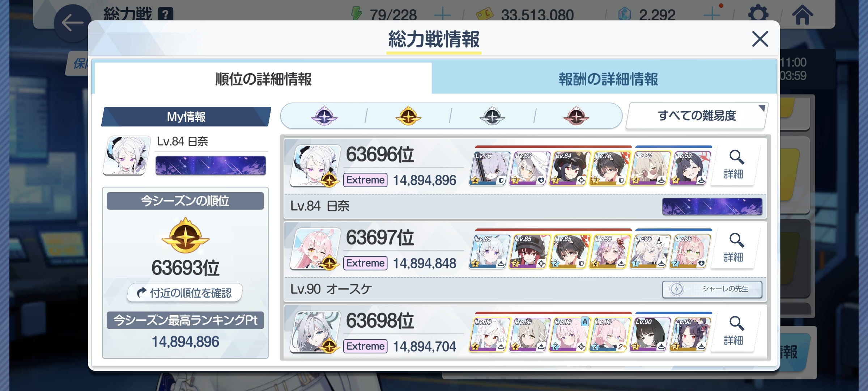Click 付近の順位を確認 button
The image size is (868, 391).
click(185, 293)
